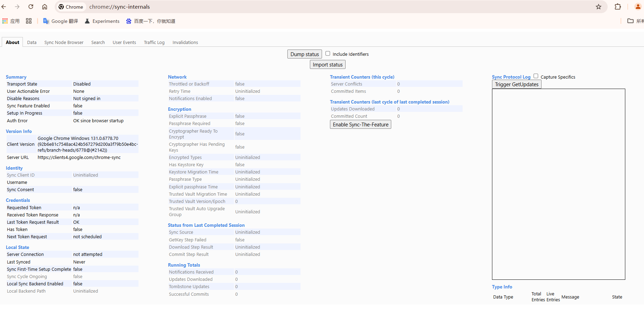Click the Username label in Identity
Screen dimensions: 644x321
(x=17, y=182)
